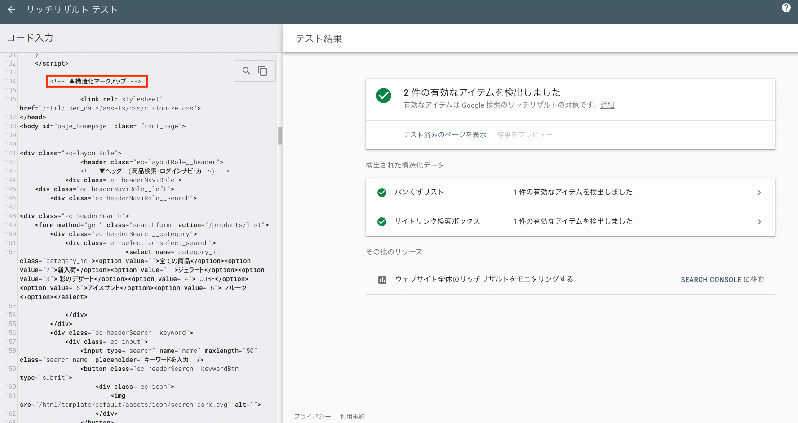Open the パンくずリスト result item
The height and width of the screenshot is (423, 798).
570,192
